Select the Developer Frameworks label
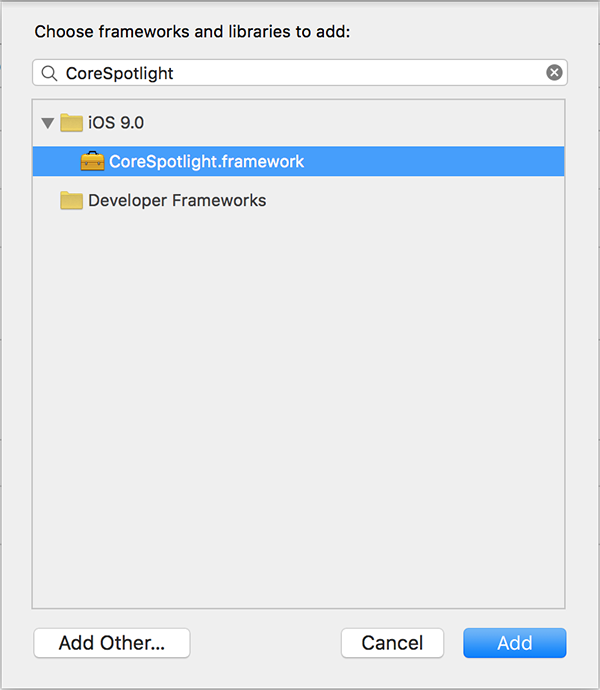This screenshot has width=600, height=690. [x=177, y=200]
